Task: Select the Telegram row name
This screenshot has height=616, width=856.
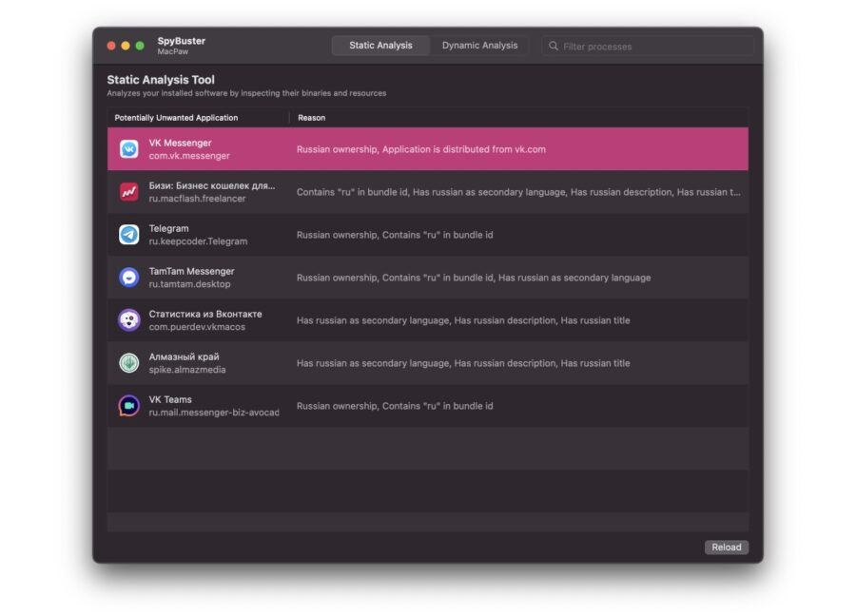Action: [168, 228]
